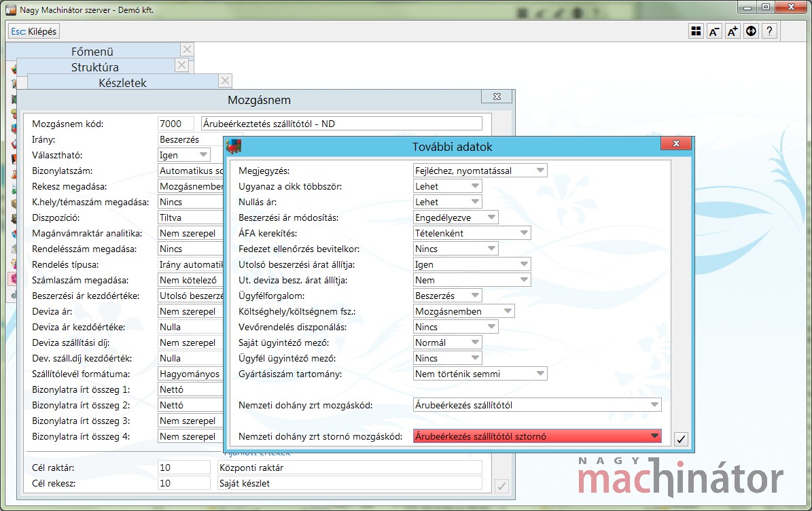
Task: Open help with the question mark icon
Action: (770, 31)
